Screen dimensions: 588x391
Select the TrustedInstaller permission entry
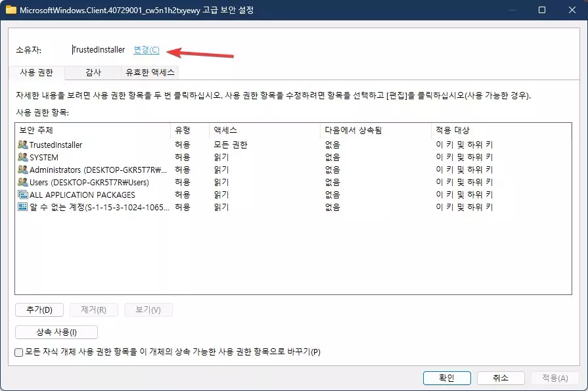pyautogui.click(x=293, y=145)
